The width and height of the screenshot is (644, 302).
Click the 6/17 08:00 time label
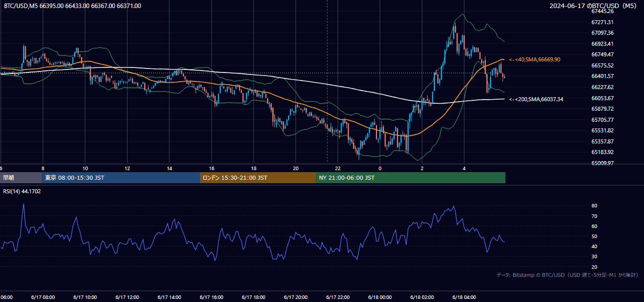tap(43, 297)
